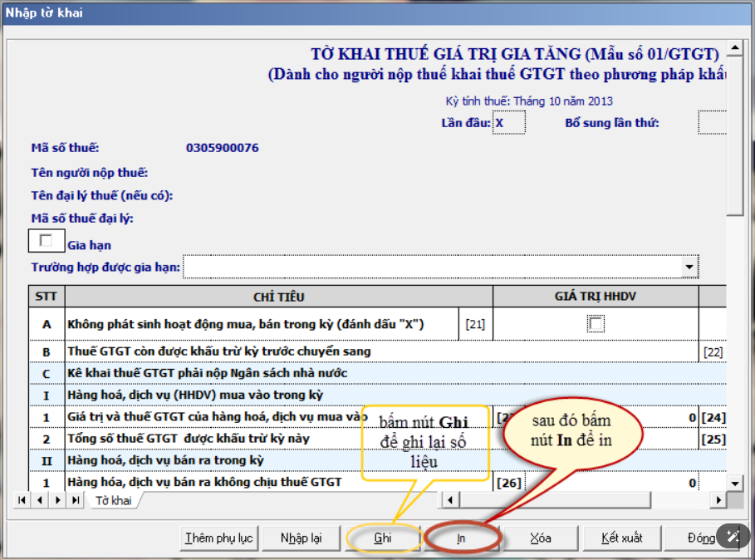Click the Tên người nộp thuế label
The height and width of the screenshot is (560, 755).
[90, 172]
